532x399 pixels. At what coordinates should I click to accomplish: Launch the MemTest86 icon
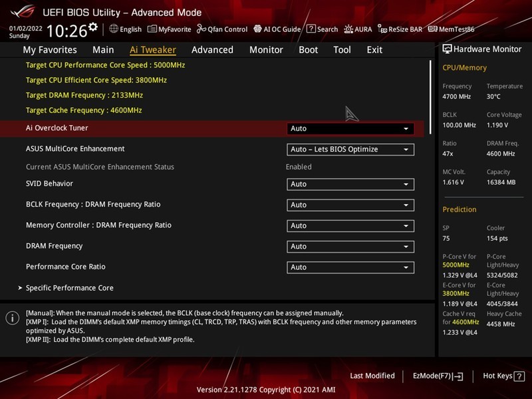[x=433, y=29]
